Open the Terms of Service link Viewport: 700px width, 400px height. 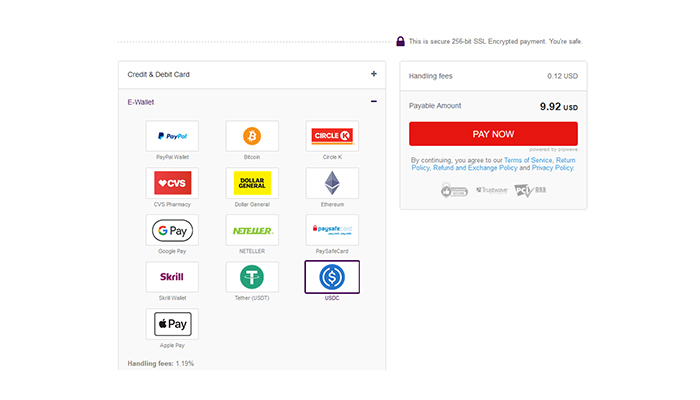528,160
